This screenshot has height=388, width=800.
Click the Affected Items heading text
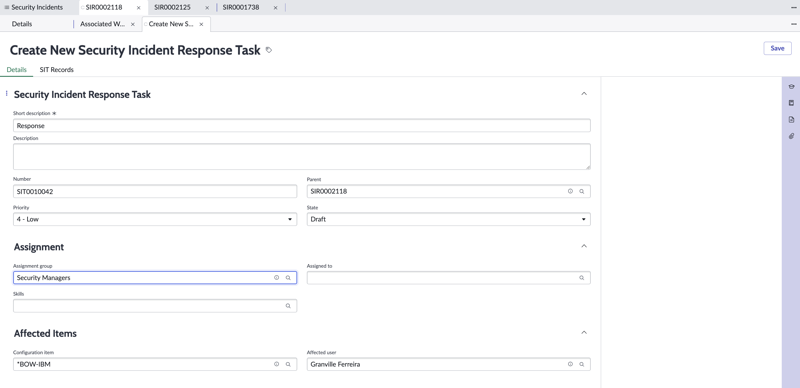point(45,333)
